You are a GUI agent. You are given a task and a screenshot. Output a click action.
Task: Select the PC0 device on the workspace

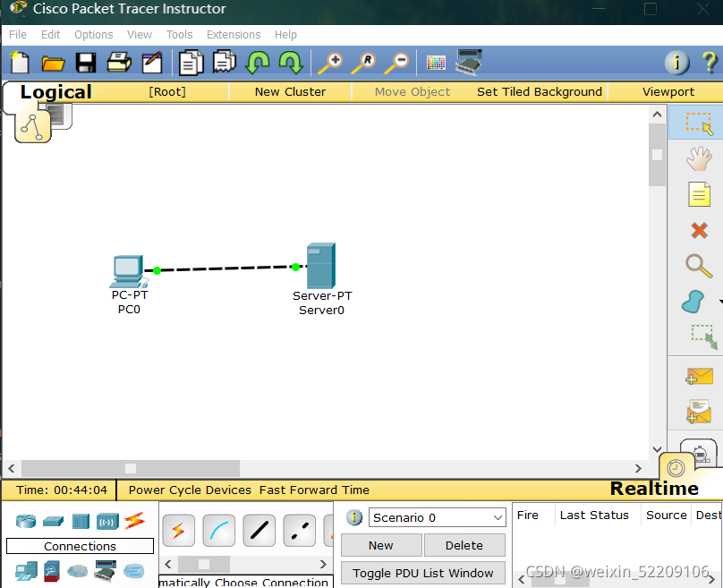pyautogui.click(x=129, y=271)
